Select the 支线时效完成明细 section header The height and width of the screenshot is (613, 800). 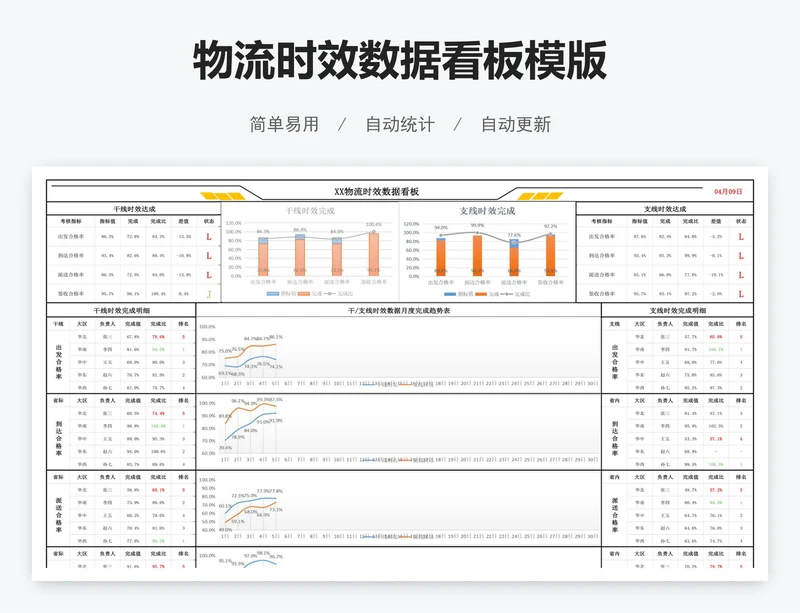pos(678,310)
